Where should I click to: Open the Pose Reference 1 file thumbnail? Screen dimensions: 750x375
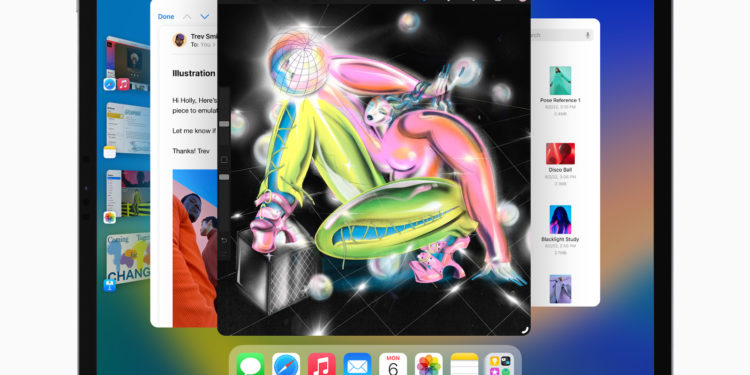(560, 80)
